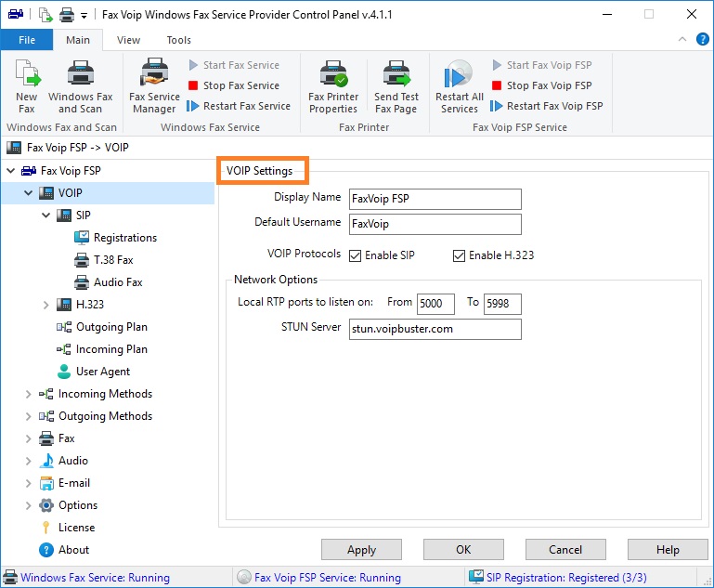Image resolution: width=714 pixels, height=588 pixels.
Task: Open Fax Printer Properties
Action: click(x=333, y=86)
